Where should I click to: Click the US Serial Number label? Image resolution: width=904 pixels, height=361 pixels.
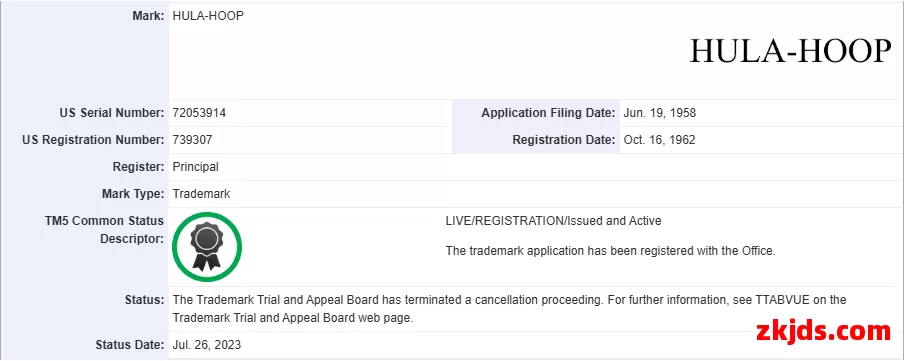pyautogui.click(x=112, y=113)
